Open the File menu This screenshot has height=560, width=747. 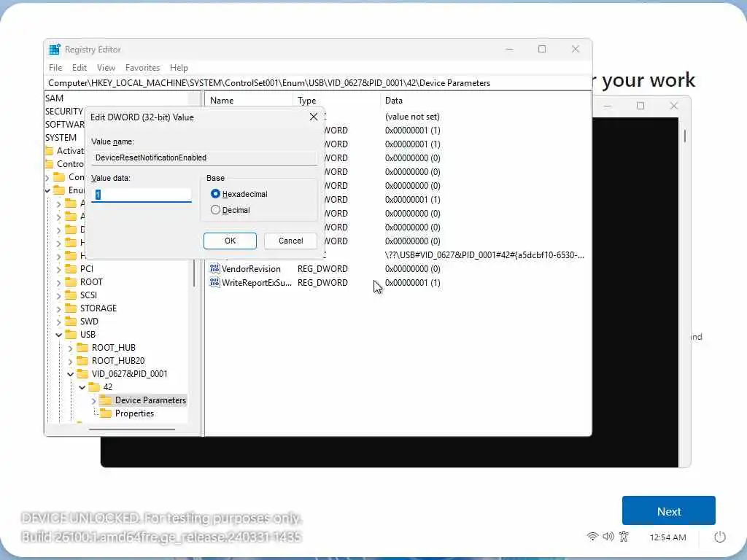pos(55,68)
